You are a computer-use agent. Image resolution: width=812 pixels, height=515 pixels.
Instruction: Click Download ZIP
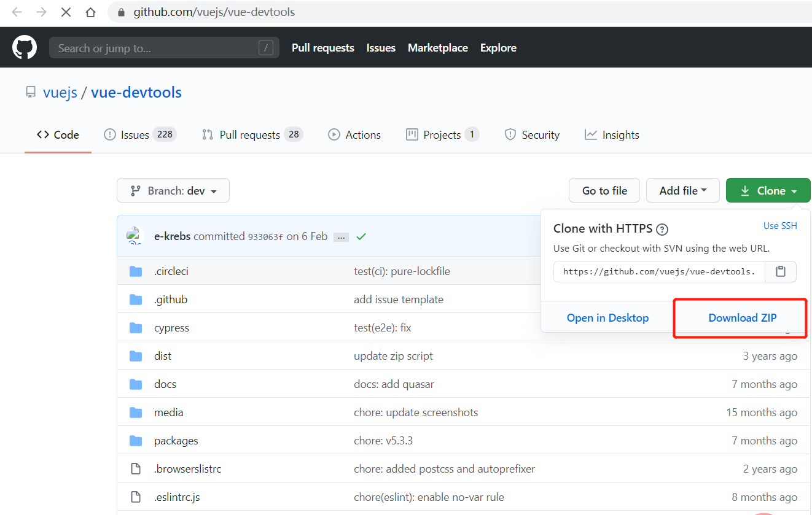click(743, 318)
